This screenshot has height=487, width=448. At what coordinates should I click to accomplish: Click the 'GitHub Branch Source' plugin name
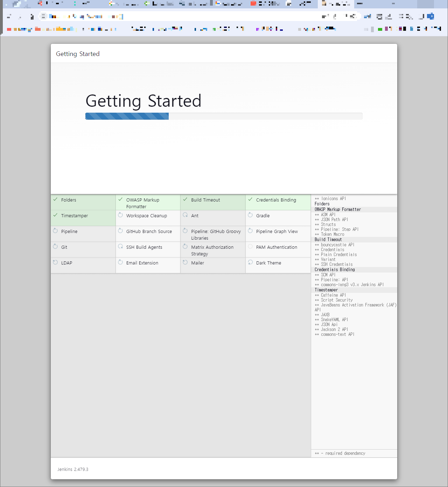pyautogui.click(x=149, y=231)
